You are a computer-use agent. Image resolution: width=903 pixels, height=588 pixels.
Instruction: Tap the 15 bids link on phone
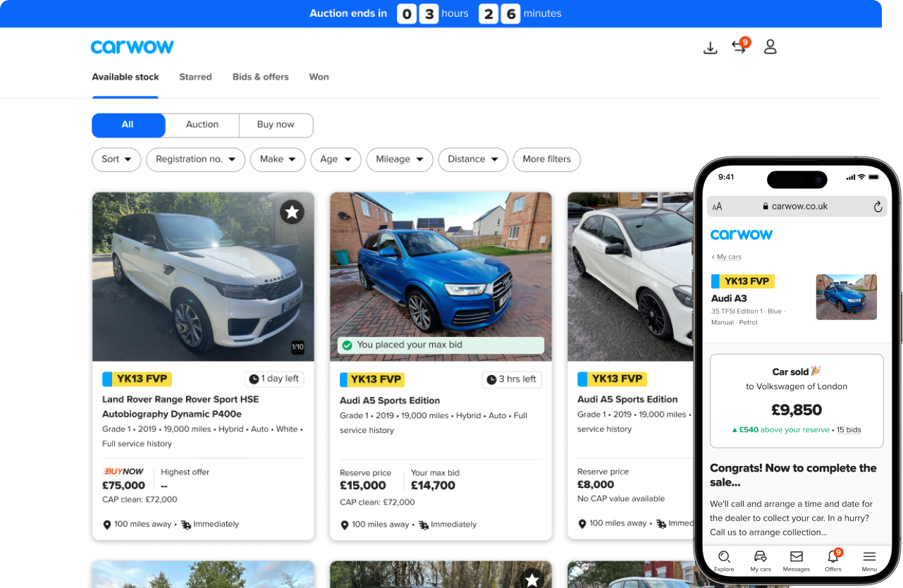pos(849,430)
